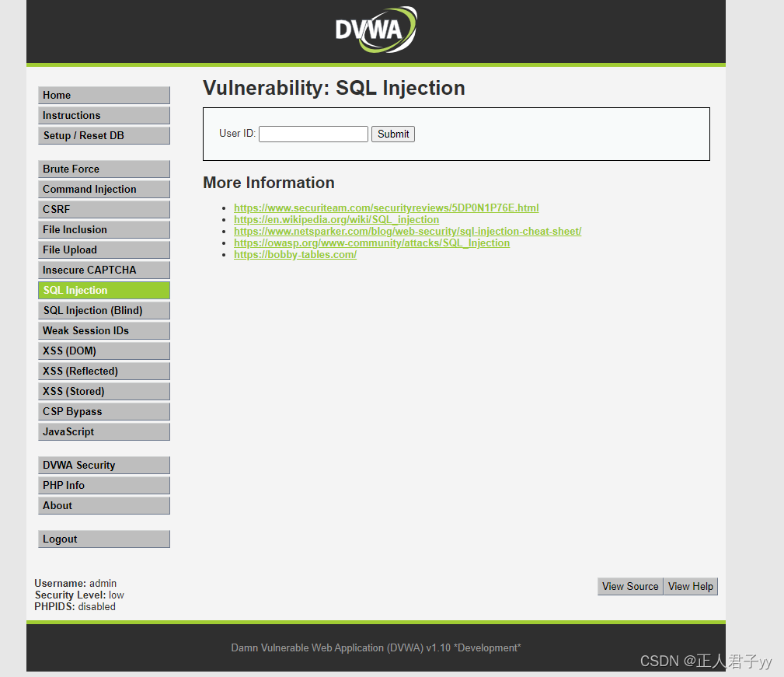The height and width of the screenshot is (677, 784).
Task: Open DVWA Security settings
Action: (x=104, y=466)
